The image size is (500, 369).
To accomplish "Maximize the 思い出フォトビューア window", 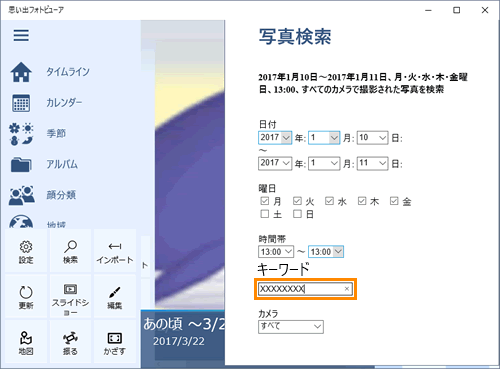I will click(457, 10).
